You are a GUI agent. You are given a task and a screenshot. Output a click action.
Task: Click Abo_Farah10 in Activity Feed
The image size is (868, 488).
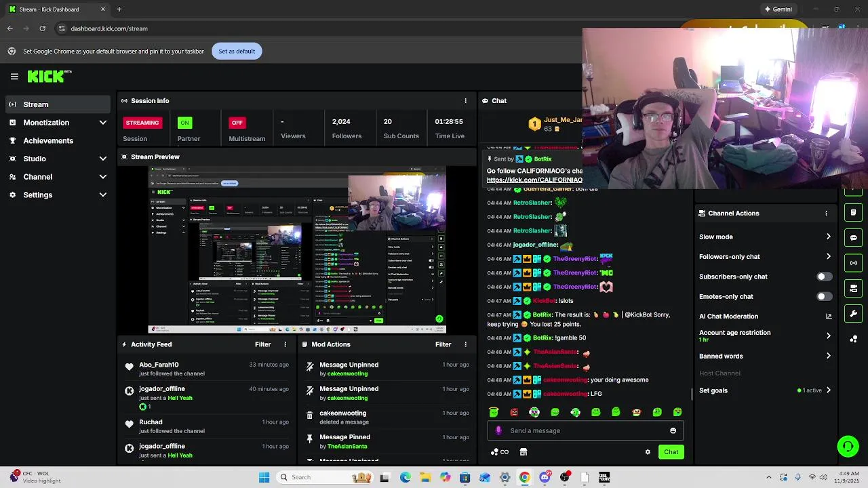click(159, 365)
